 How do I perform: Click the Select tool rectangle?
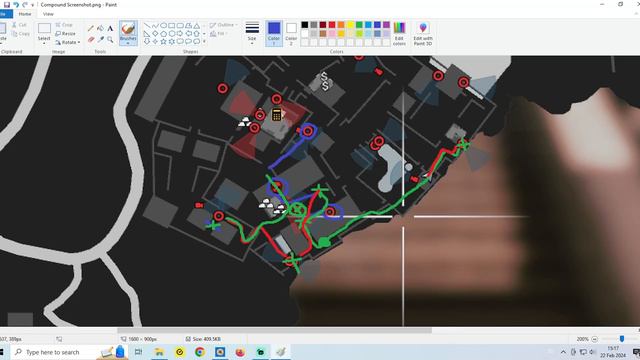click(44, 28)
